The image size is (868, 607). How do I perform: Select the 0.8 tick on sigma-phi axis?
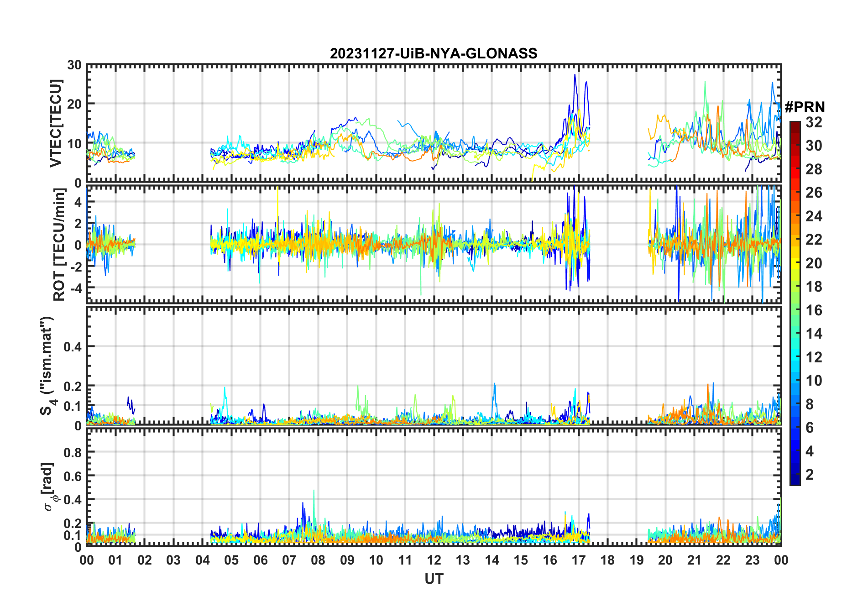pyautogui.click(x=73, y=452)
